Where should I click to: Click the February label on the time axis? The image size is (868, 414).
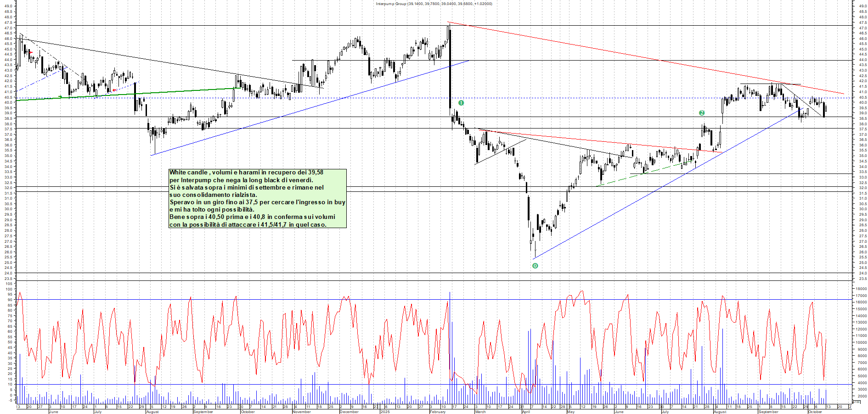(x=438, y=412)
